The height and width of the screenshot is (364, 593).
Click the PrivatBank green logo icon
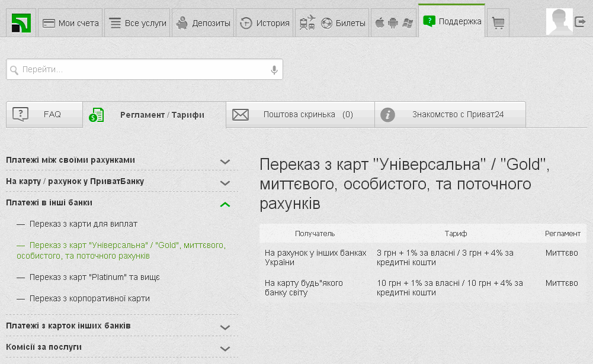point(21,23)
